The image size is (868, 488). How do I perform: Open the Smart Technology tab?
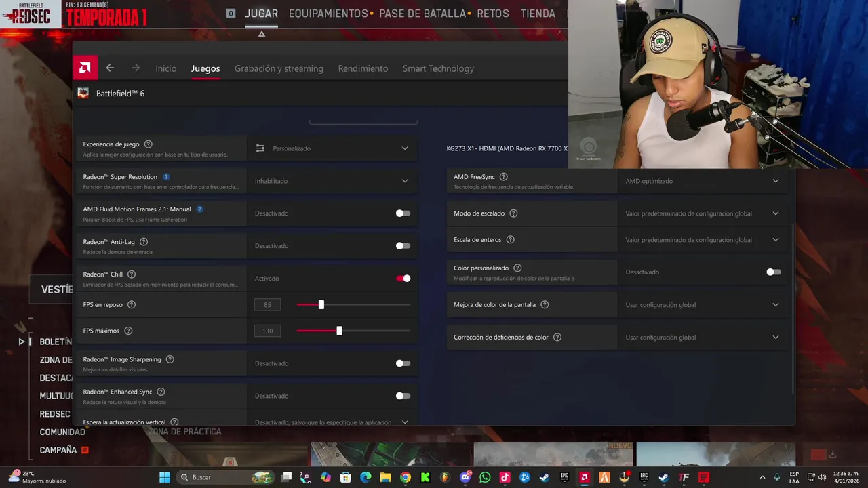point(438,68)
